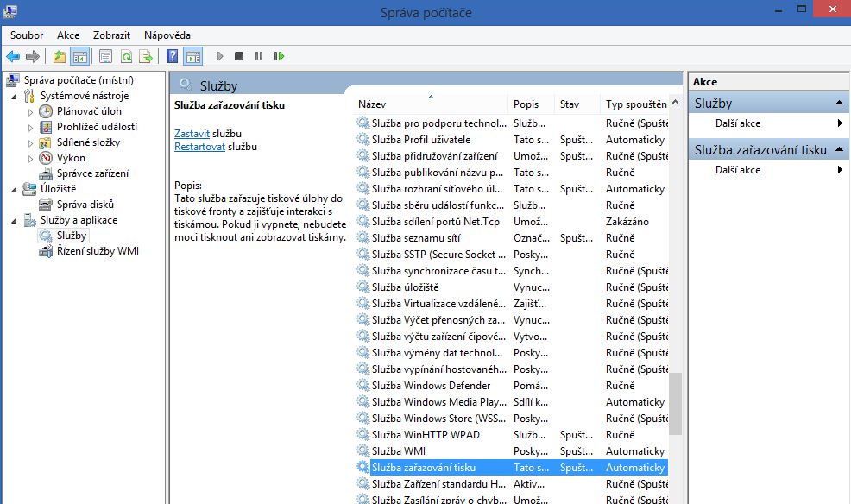This screenshot has height=504, width=851.
Task: Toggle the Action pane show/hide button
Action: [193, 56]
